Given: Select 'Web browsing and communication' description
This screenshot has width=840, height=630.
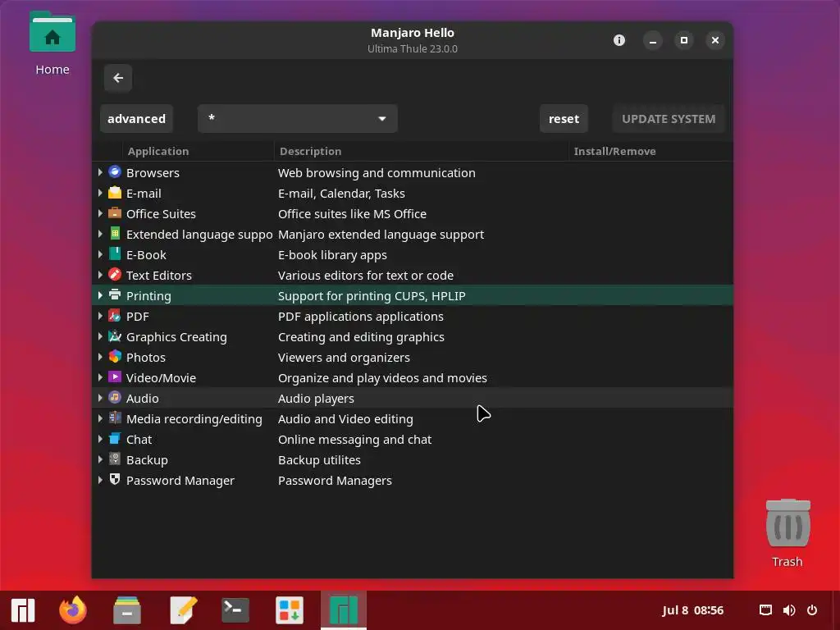Looking at the screenshot, I should pos(377,173).
